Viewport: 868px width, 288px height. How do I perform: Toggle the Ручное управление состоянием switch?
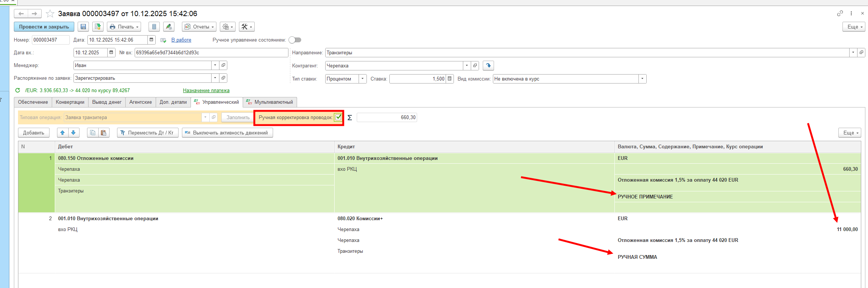(295, 40)
